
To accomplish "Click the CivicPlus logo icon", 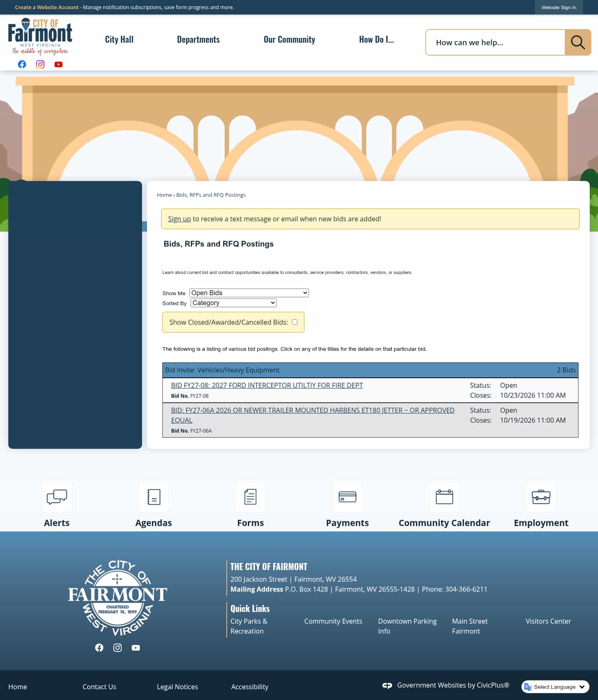I will pyautogui.click(x=387, y=685).
